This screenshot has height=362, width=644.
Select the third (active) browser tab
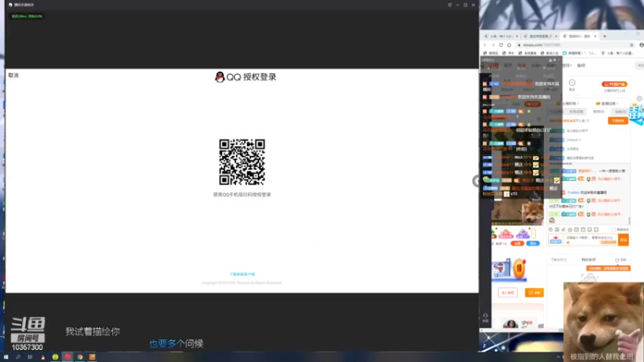(x=579, y=36)
